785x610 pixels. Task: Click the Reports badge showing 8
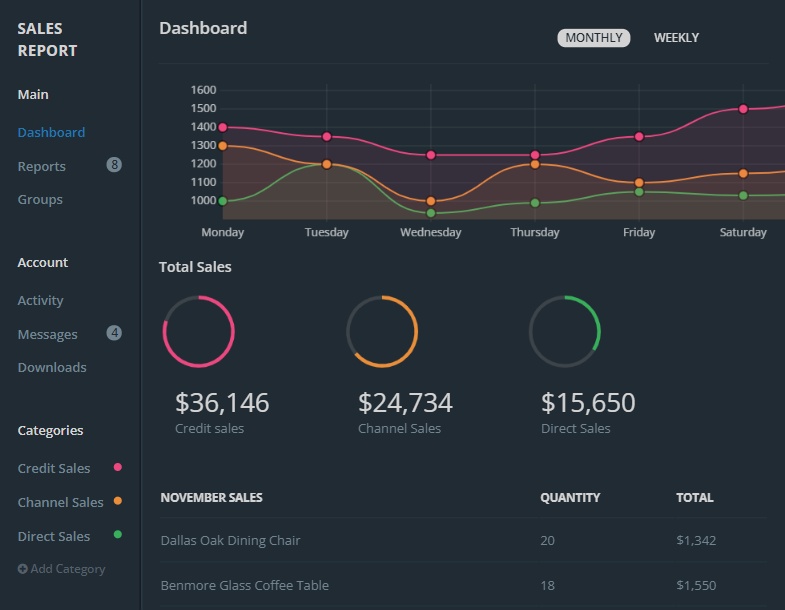pyautogui.click(x=114, y=165)
